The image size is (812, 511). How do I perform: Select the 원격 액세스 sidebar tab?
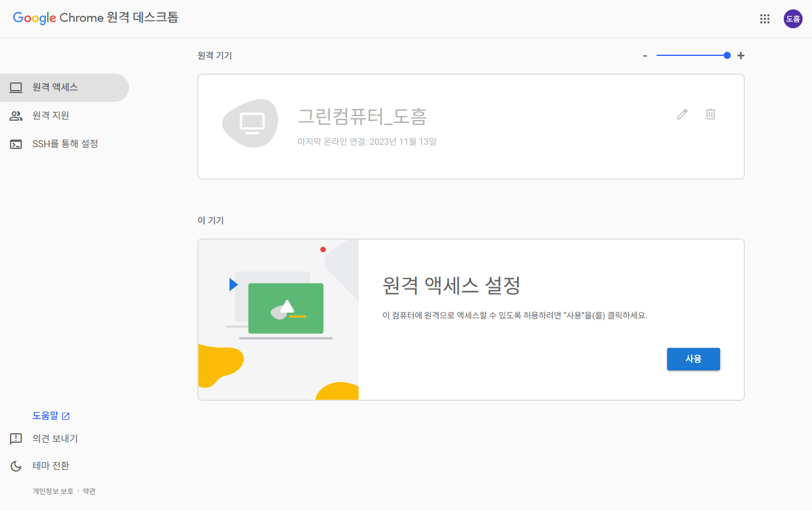[64, 88]
